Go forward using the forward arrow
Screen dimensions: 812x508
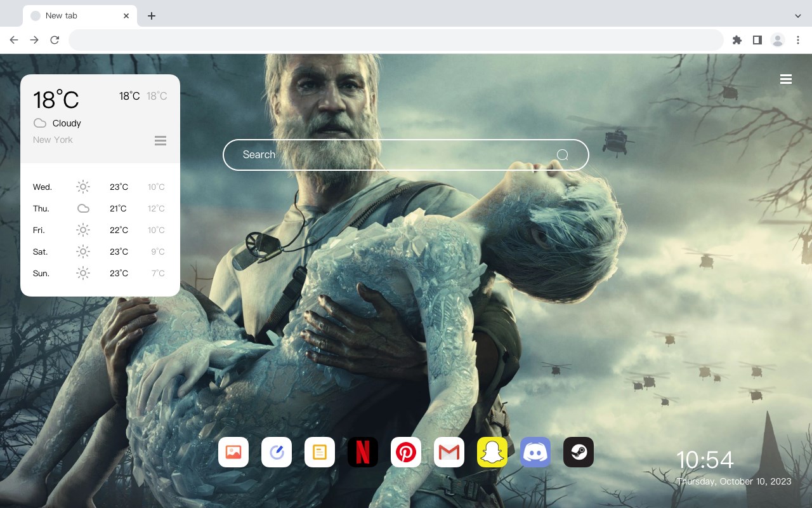coord(34,40)
